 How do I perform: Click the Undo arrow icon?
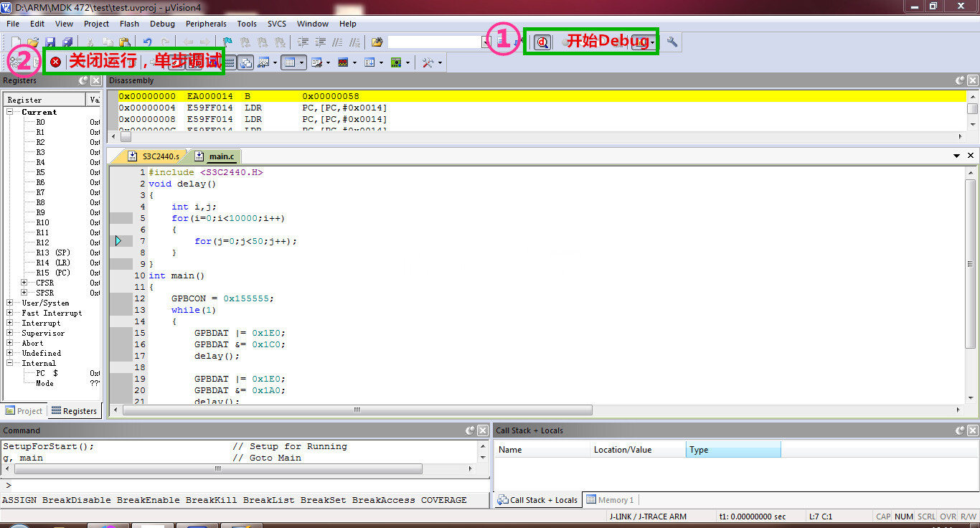pyautogui.click(x=147, y=42)
